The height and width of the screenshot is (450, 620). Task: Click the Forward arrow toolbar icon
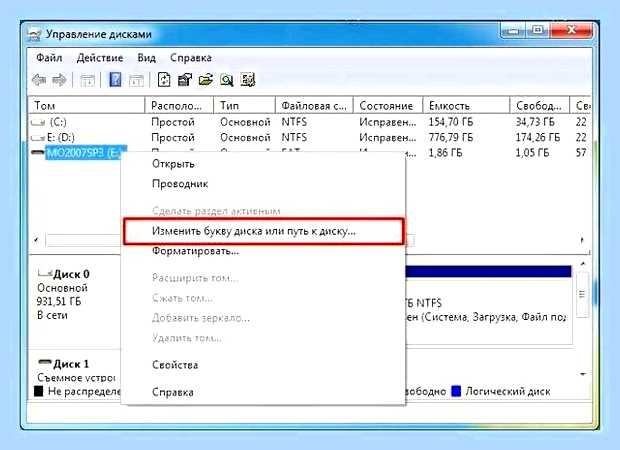[x=59, y=80]
